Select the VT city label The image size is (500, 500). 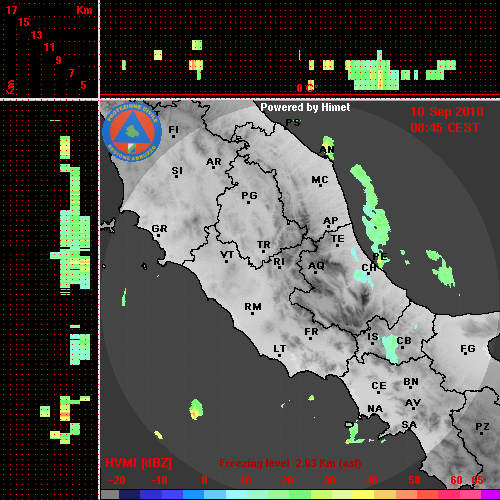tap(227, 255)
